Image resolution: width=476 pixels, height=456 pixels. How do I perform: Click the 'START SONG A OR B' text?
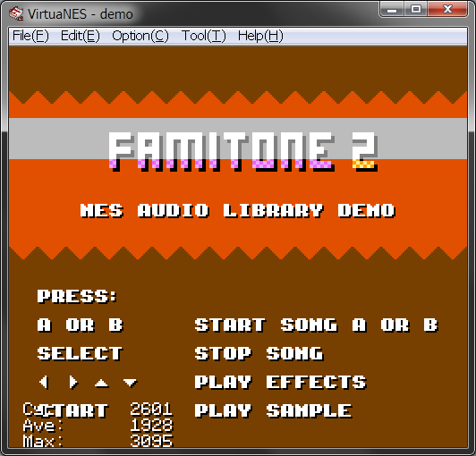click(317, 325)
